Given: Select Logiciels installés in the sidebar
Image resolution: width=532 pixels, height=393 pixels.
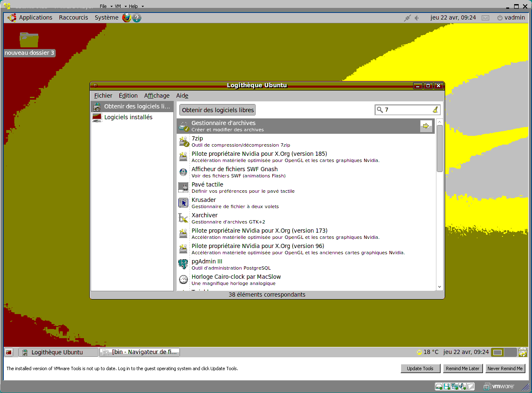Looking at the screenshot, I should [128, 117].
